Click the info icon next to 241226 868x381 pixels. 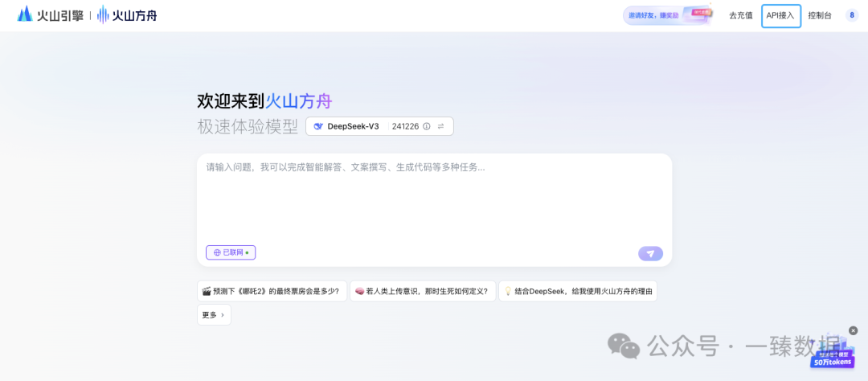pos(426,126)
